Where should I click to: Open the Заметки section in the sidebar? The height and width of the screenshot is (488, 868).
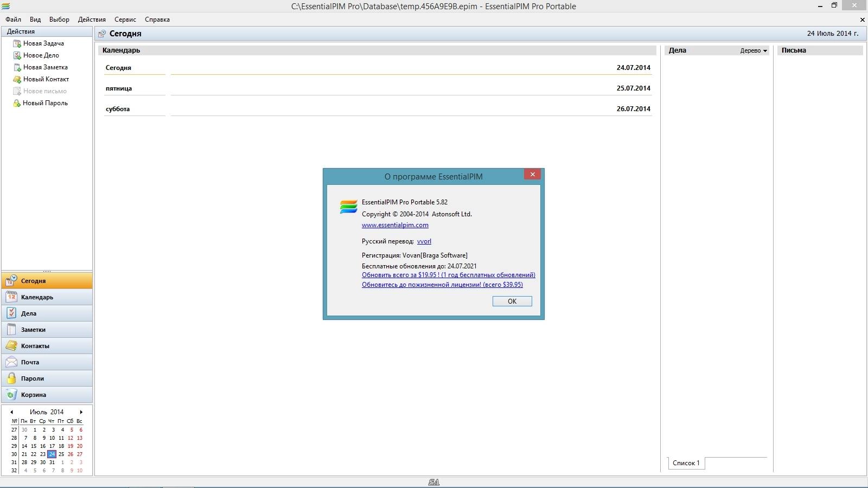[x=47, y=330]
